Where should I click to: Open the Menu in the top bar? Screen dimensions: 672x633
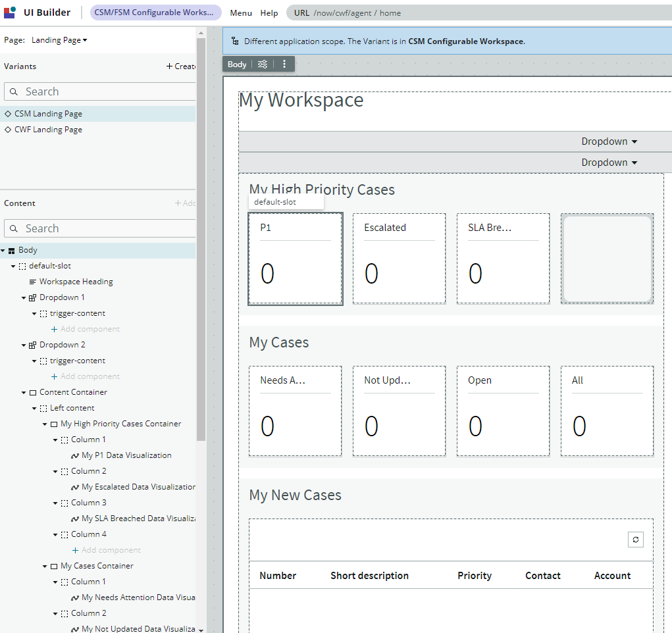click(x=240, y=13)
